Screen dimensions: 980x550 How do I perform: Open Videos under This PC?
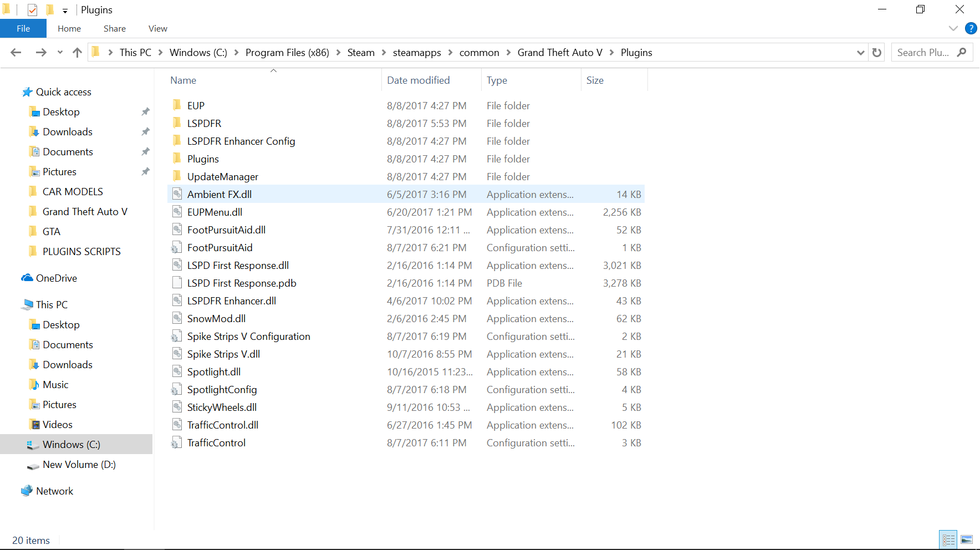[x=58, y=425]
